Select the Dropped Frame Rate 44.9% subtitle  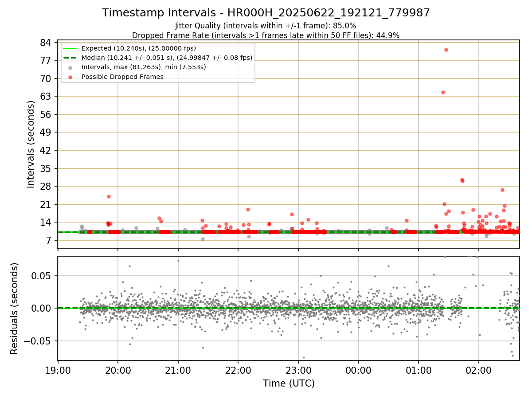[266, 35]
